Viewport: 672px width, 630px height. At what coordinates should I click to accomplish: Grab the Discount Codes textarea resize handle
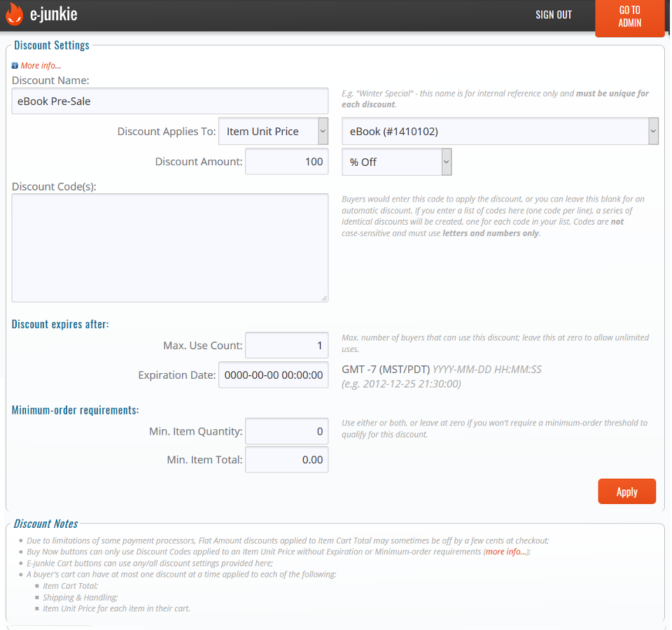[324, 298]
